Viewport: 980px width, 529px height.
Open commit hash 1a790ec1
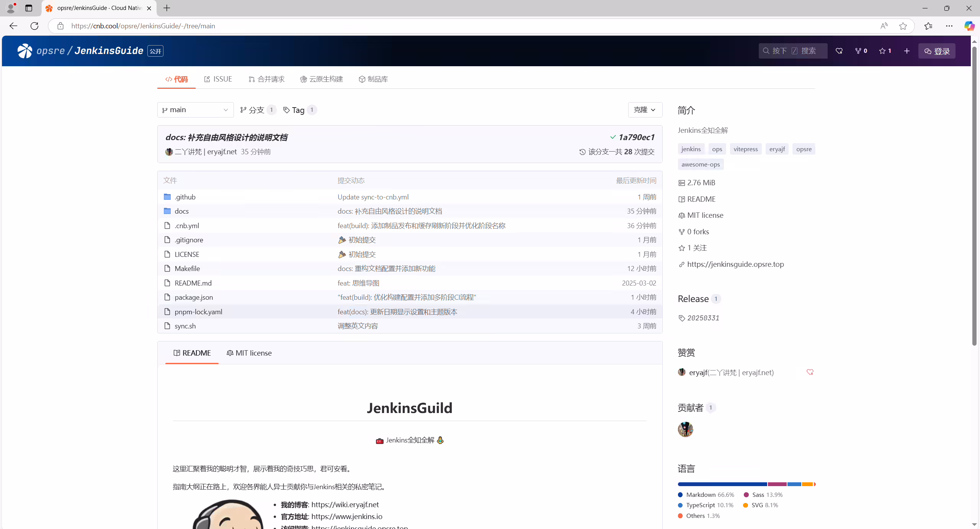coord(637,137)
